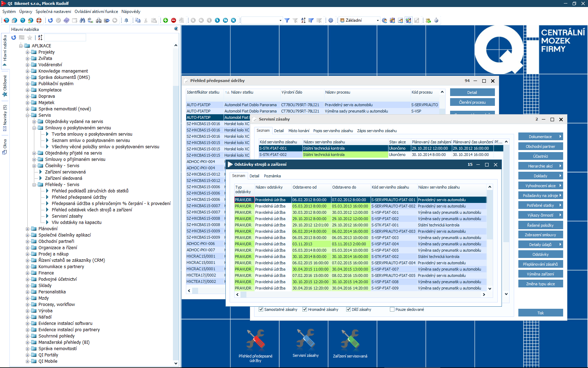Click the printer icon in toolbar
The height and width of the screenshot is (368, 588).
(x=99, y=20)
